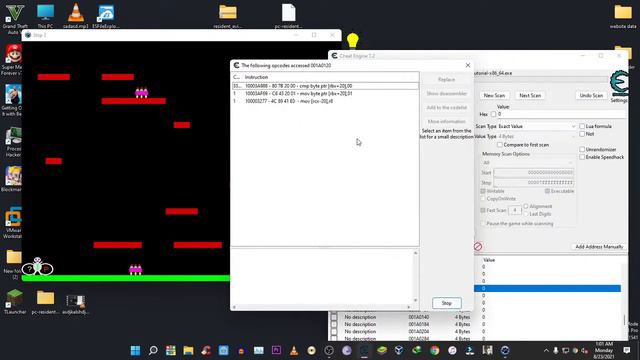The height and width of the screenshot is (360, 640).
Task: Open Cheat Engine Settings logo icon
Action: point(619,84)
